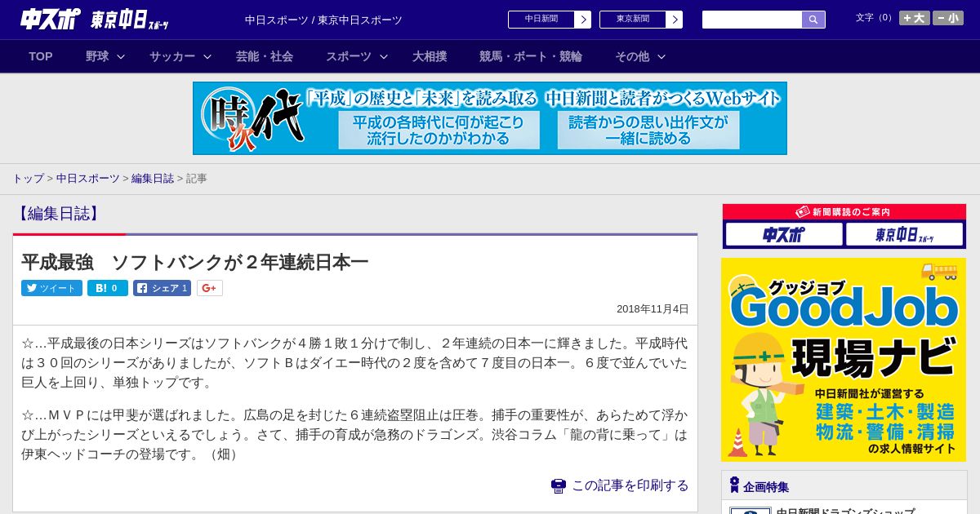The width and height of the screenshot is (980, 514).
Task: Share article with Twitter ツイート button
Action: tap(51, 288)
